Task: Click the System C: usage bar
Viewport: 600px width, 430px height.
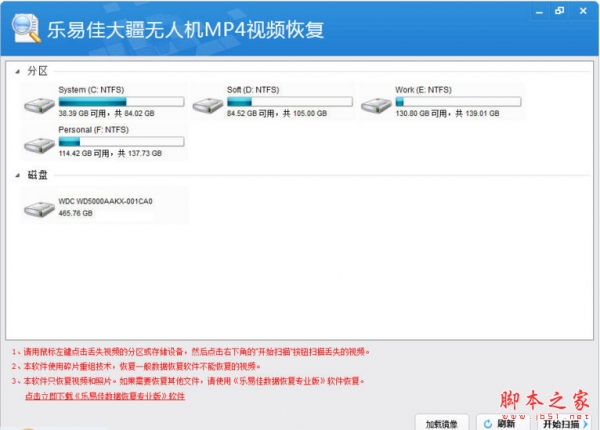Action: [121, 101]
